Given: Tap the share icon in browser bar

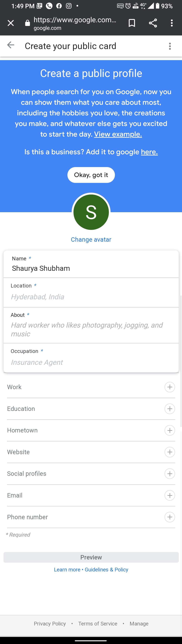Looking at the screenshot, I should (x=153, y=23).
